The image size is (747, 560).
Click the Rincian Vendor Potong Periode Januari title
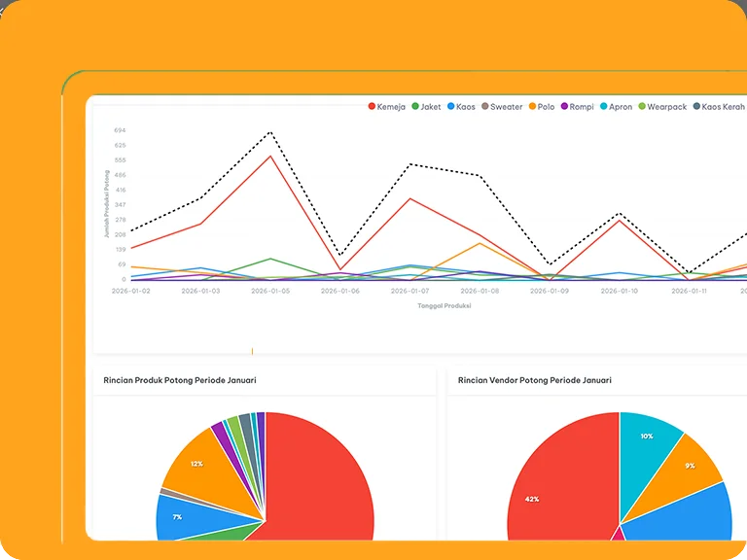click(535, 380)
